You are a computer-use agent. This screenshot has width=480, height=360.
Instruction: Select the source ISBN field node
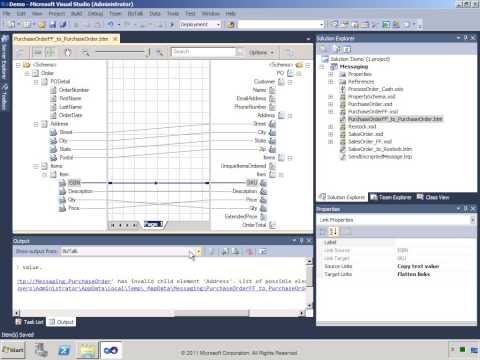(74, 183)
